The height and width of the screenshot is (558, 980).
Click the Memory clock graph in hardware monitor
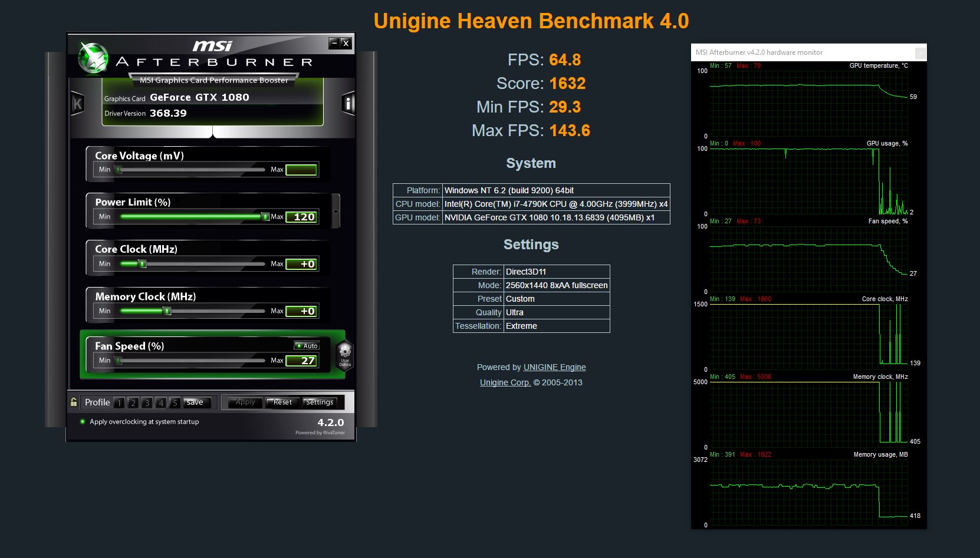809,415
